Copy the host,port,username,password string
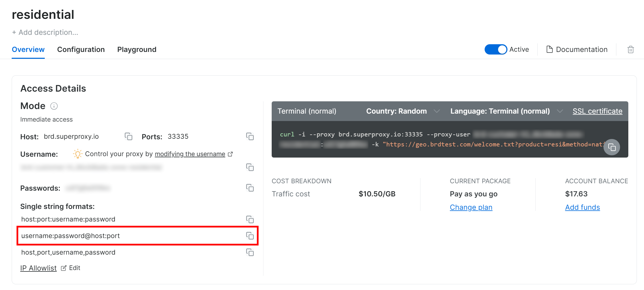 click(x=250, y=252)
